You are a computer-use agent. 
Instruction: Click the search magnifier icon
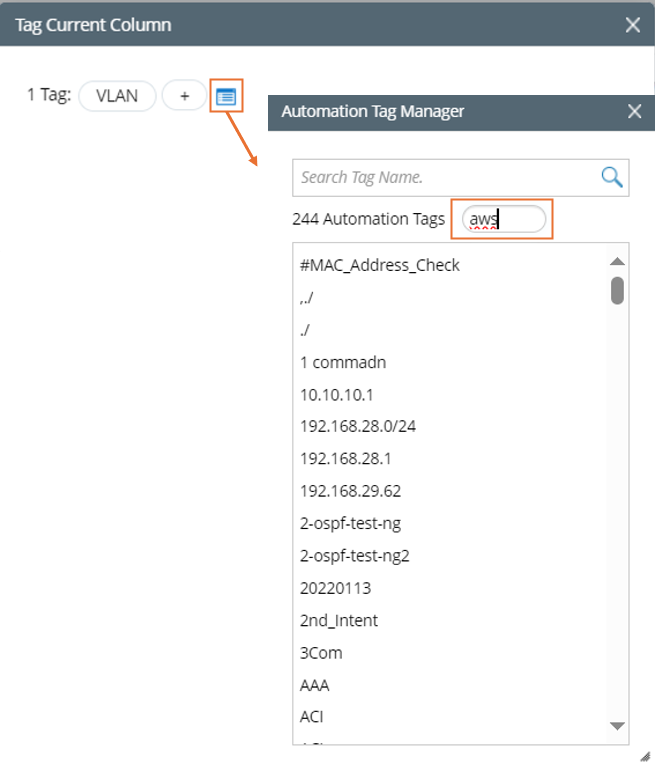click(x=611, y=177)
